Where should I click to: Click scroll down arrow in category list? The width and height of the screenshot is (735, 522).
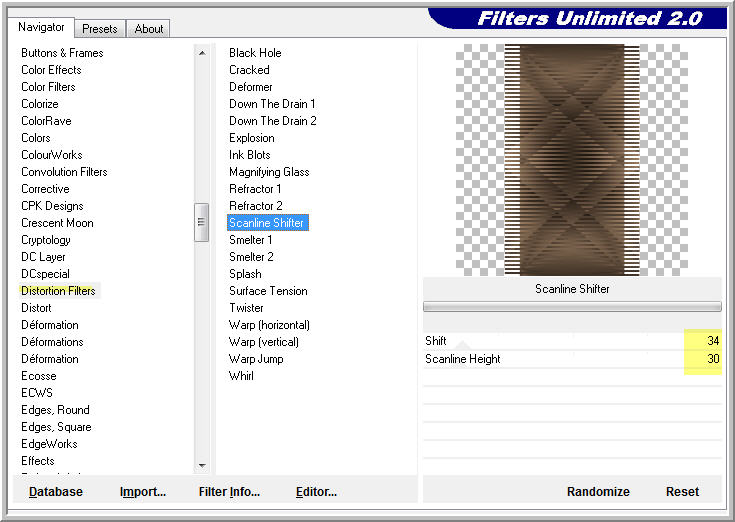click(202, 465)
